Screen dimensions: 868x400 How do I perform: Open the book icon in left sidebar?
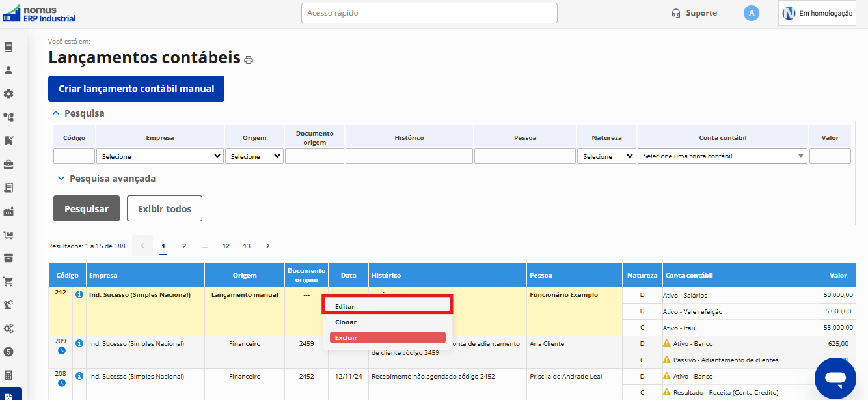pos(8,47)
